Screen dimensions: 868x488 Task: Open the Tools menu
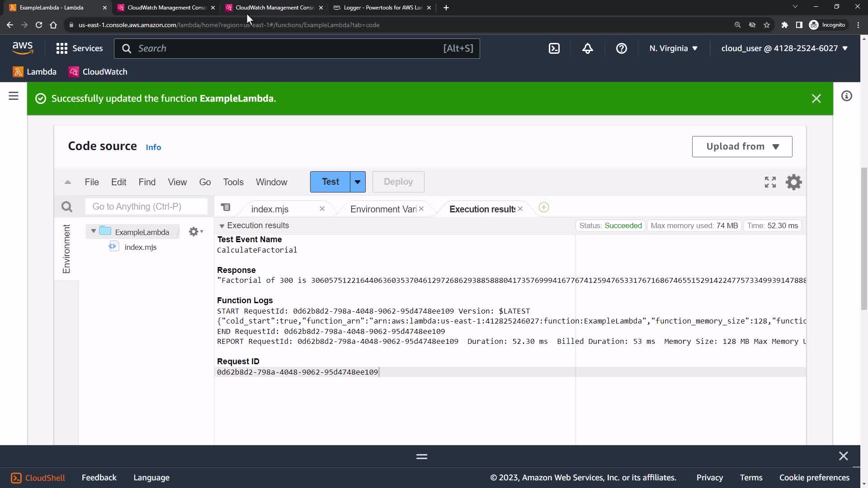click(x=233, y=182)
